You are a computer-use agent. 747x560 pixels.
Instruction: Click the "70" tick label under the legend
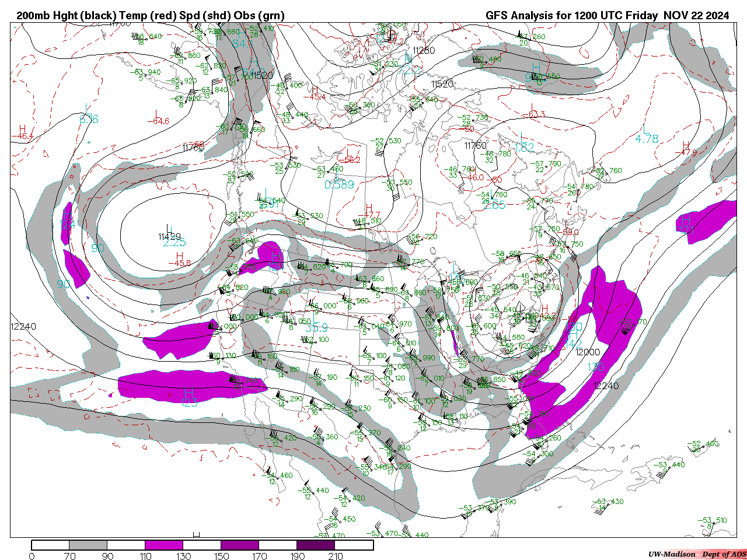coord(69,556)
